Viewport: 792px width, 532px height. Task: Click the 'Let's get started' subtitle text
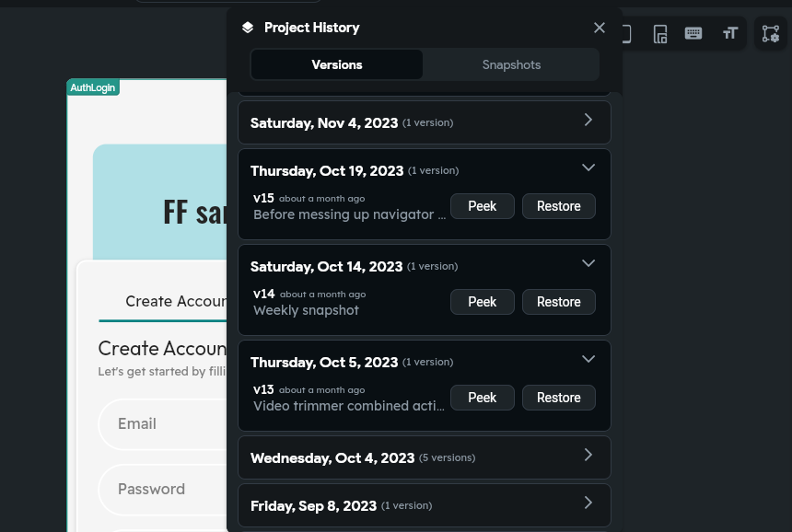[162, 372]
